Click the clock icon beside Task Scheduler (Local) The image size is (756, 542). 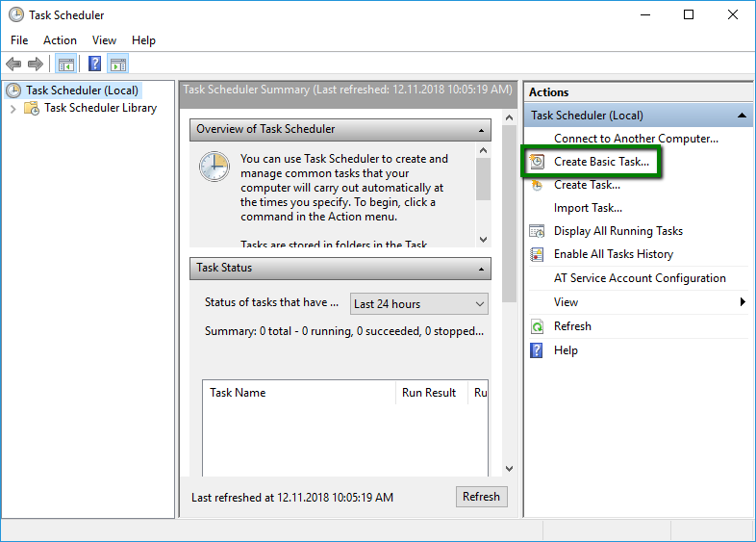click(13, 90)
